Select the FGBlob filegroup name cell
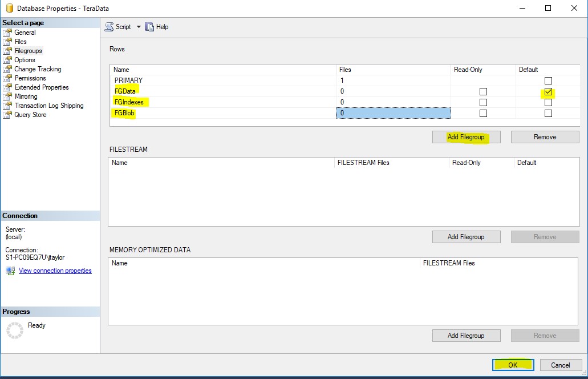This screenshot has height=379, width=588. click(x=223, y=113)
